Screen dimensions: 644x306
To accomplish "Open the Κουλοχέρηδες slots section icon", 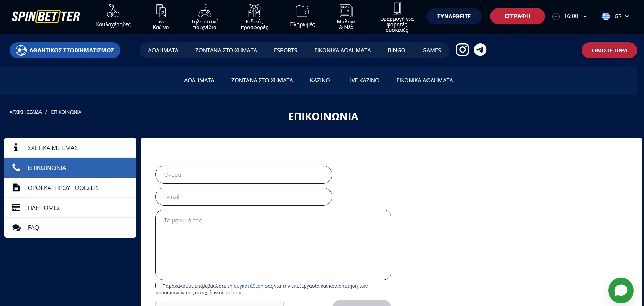I will pyautogui.click(x=113, y=10).
